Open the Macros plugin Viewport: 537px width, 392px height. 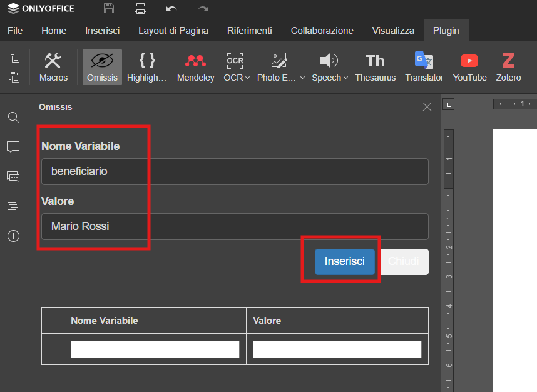53,67
